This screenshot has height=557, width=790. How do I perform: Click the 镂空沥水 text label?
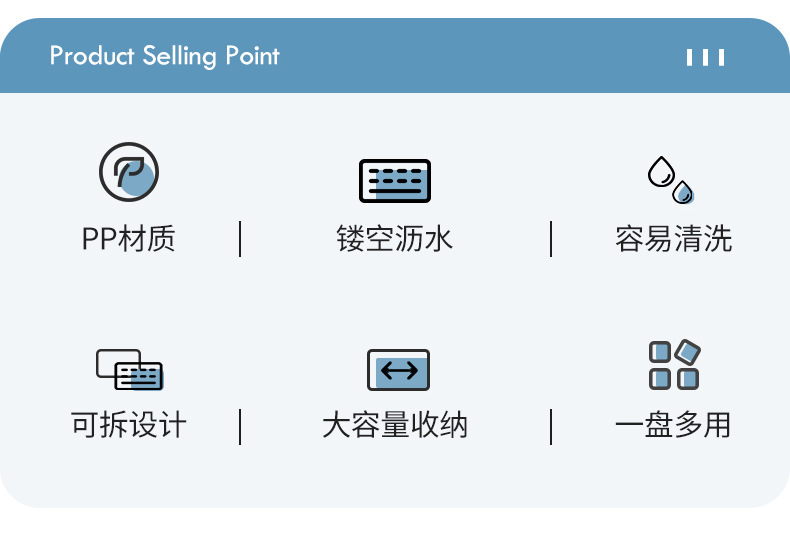pyautogui.click(x=395, y=240)
